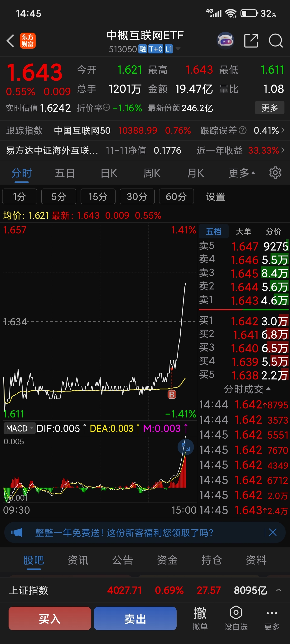
Task: Expand the MACD indicator dropdown
Action: (x=19, y=428)
